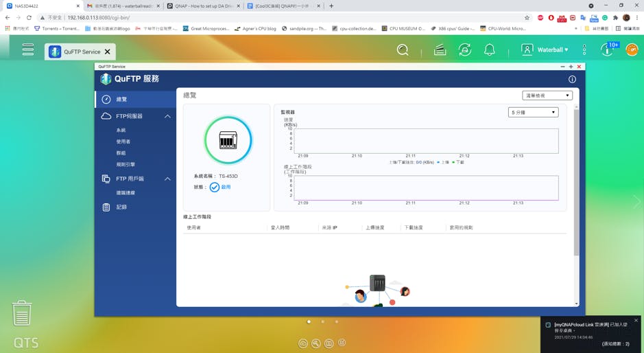The width and height of the screenshot is (644, 353).
Task: Open the 5 分鐘 time range dropdown
Action: [x=533, y=112]
